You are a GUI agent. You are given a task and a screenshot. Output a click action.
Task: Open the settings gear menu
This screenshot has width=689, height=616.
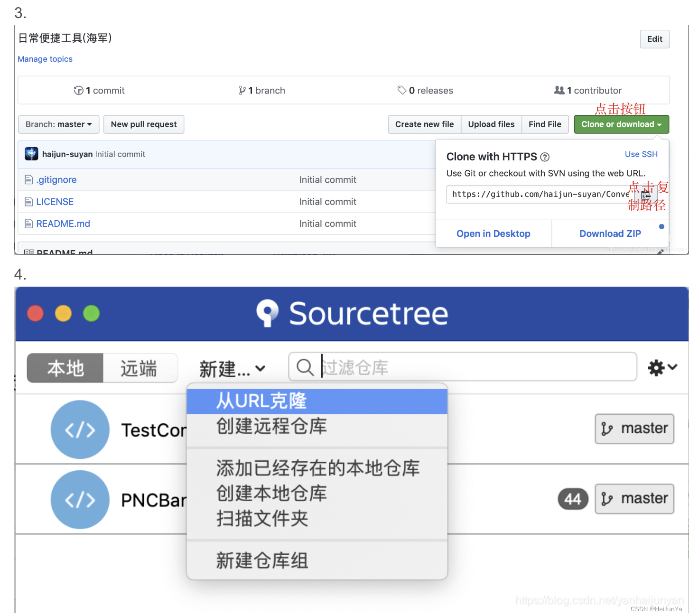coord(662,367)
